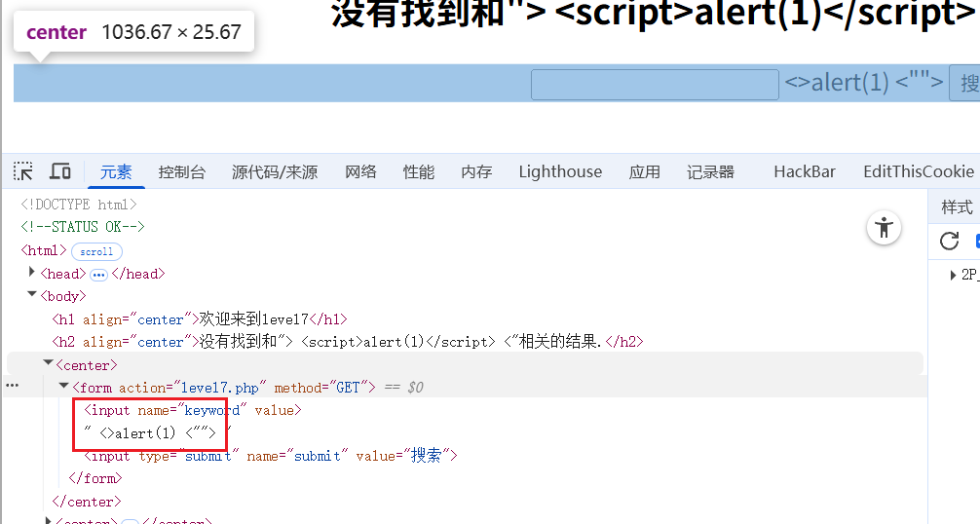This screenshot has width=980, height=524.
Task: Select the h1 欢迎来到level7 row
Action: coord(200,319)
